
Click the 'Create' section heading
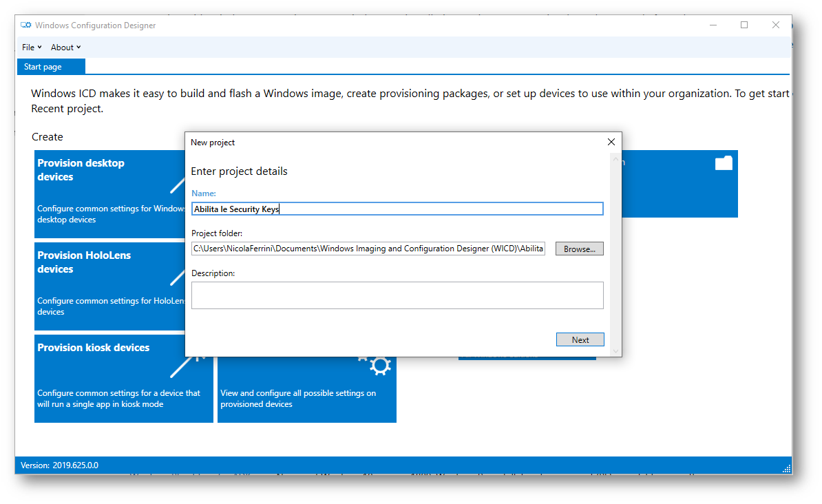[x=48, y=137]
